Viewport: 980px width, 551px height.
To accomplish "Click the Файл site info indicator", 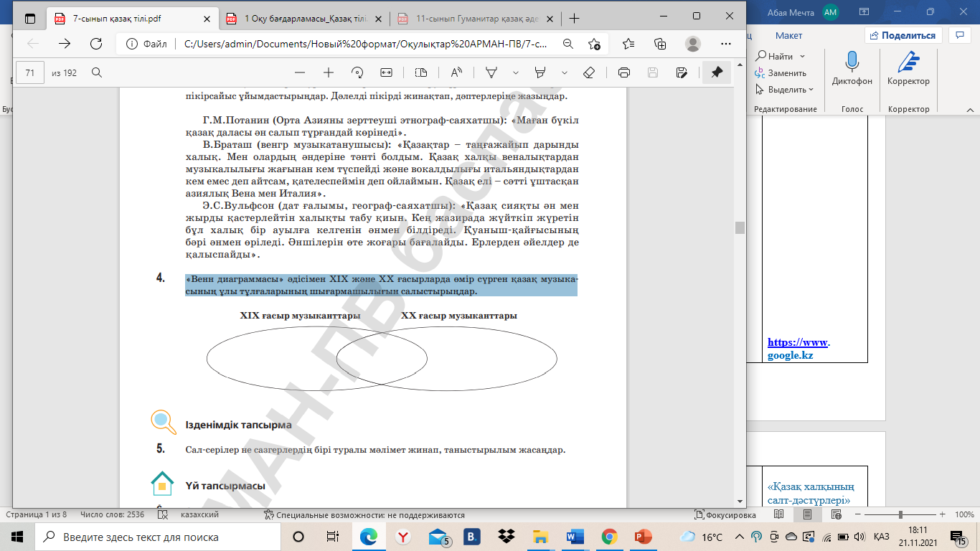I will click(x=147, y=44).
